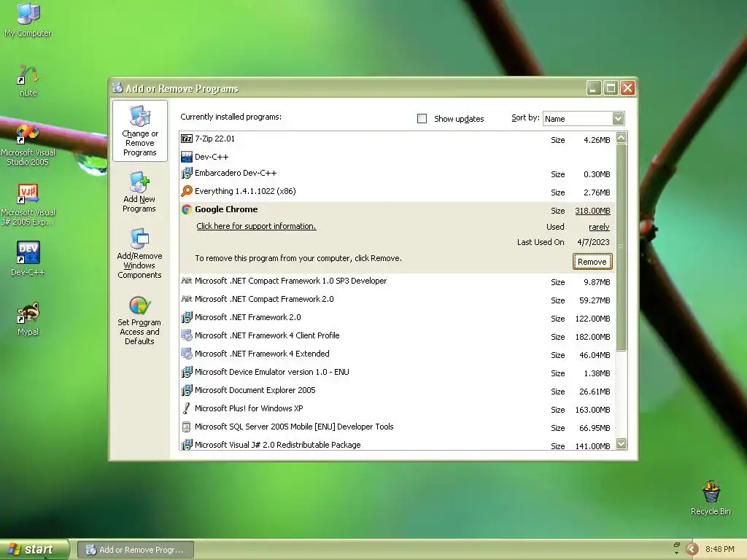Click the scrollbar up arrow
Screen dimensions: 747x560
coord(622,138)
